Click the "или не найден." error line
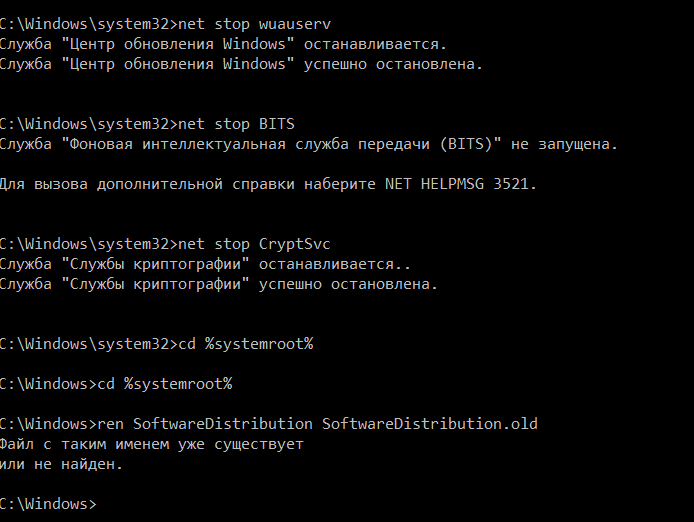 click(62, 464)
